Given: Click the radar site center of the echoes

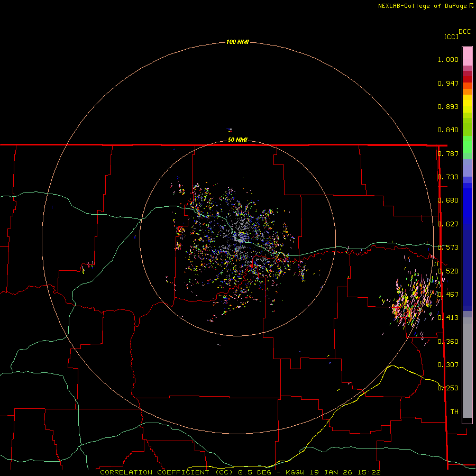Looking at the screenshot, I should pos(240,237).
